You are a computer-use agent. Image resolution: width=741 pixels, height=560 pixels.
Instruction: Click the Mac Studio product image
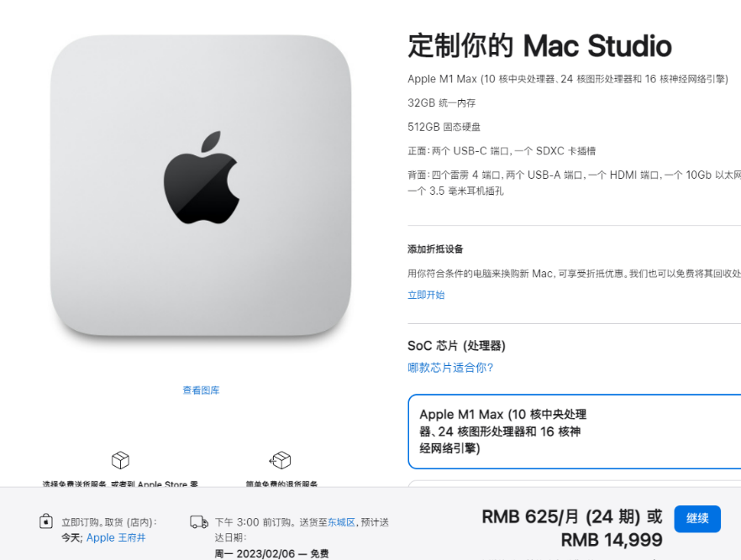[201, 186]
